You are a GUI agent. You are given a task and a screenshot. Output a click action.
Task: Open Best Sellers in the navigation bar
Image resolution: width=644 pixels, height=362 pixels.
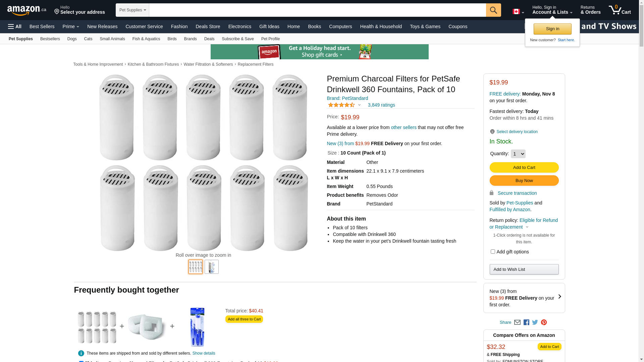(x=42, y=26)
